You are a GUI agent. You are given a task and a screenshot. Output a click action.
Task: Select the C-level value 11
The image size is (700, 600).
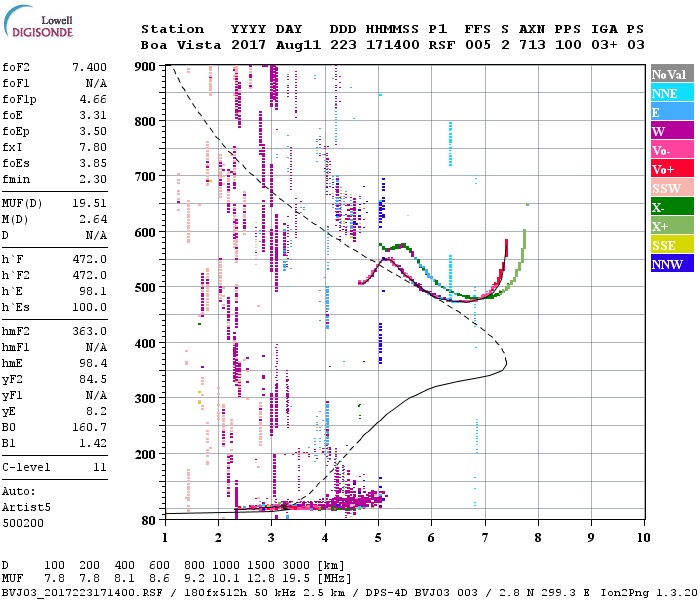tap(99, 467)
